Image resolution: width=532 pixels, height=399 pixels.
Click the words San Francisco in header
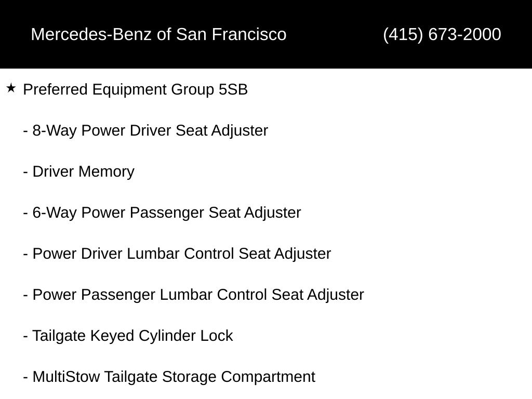[231, 34]
